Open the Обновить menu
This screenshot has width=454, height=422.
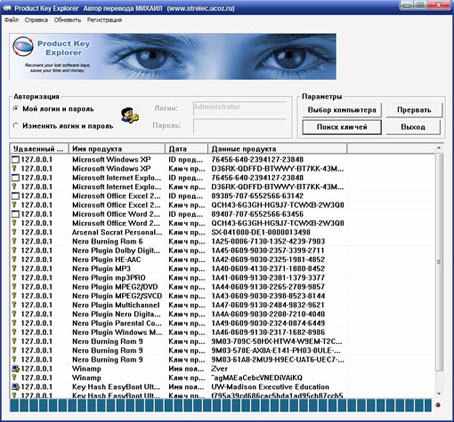(67, 20)
